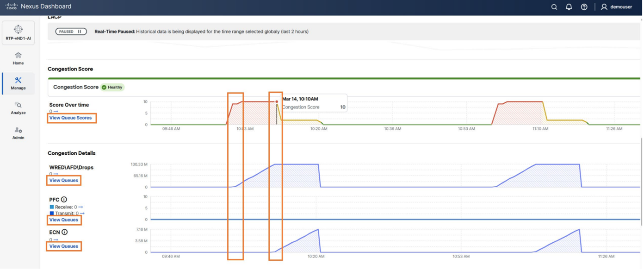Click the Real-Time Paused message text
Viewport: 644px width, 271px height.
click(201, 32)
